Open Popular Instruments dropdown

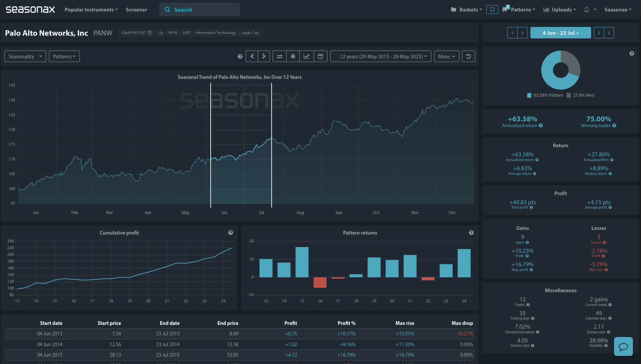(x=91, y=9)
